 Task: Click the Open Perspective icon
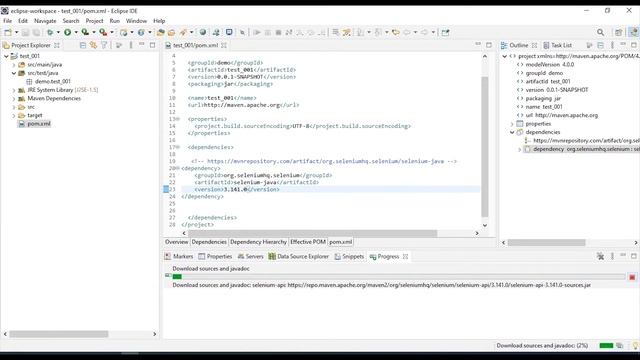619,32
